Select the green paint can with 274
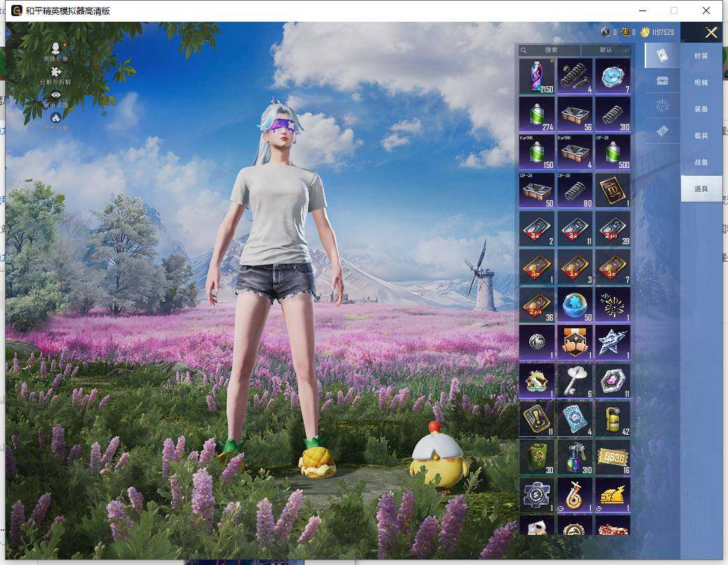Viewport: 728px width, 565px height. click(537, 114)
